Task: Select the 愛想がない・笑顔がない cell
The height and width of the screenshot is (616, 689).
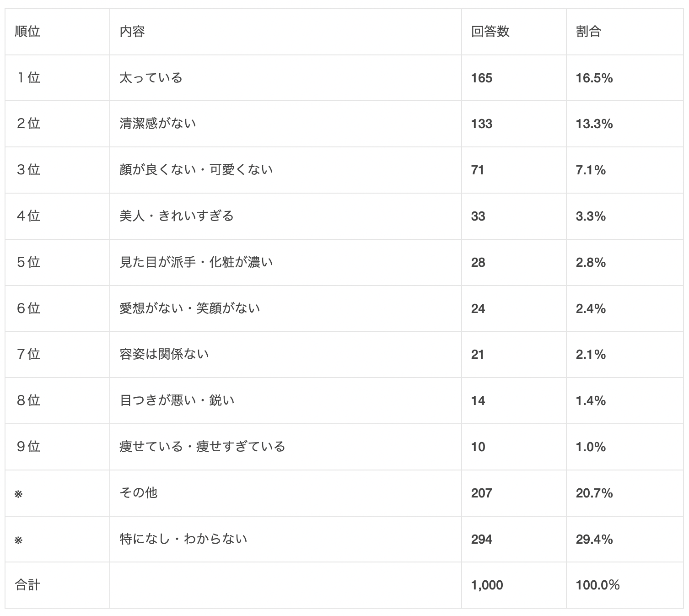Action: (x=190, y=308)
